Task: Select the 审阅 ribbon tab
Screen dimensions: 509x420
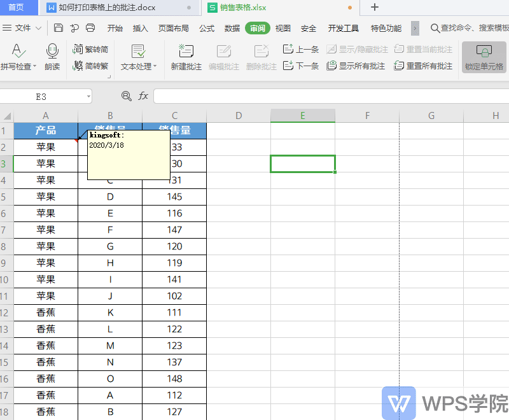Action: [258, 28]
